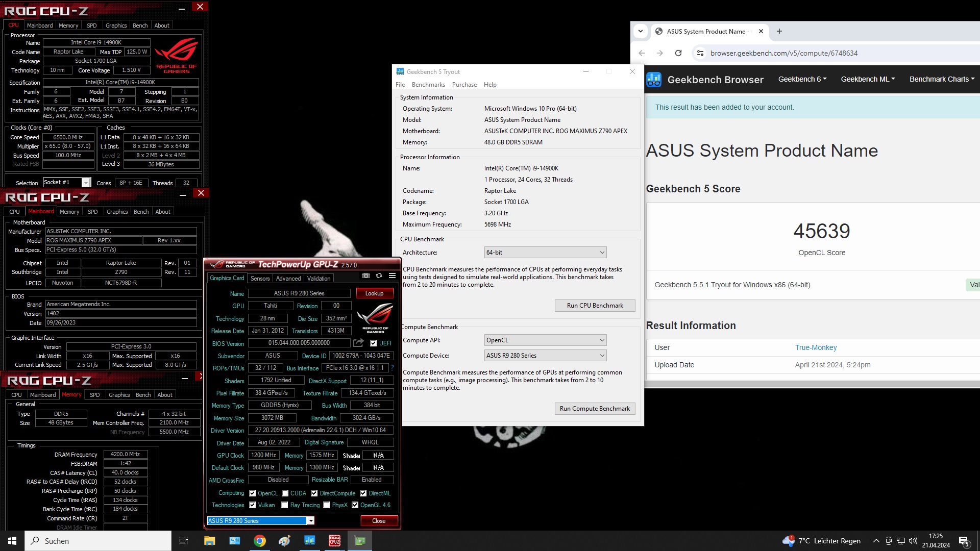Close the ASUS System Product Name tab
This screenshot has width=980, height=551.
point(761,31)
